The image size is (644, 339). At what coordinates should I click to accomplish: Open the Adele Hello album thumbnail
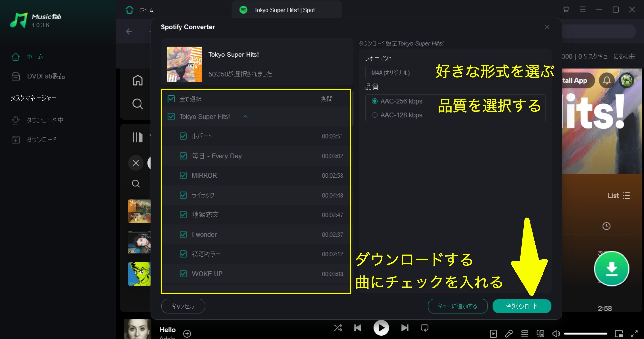138,329
